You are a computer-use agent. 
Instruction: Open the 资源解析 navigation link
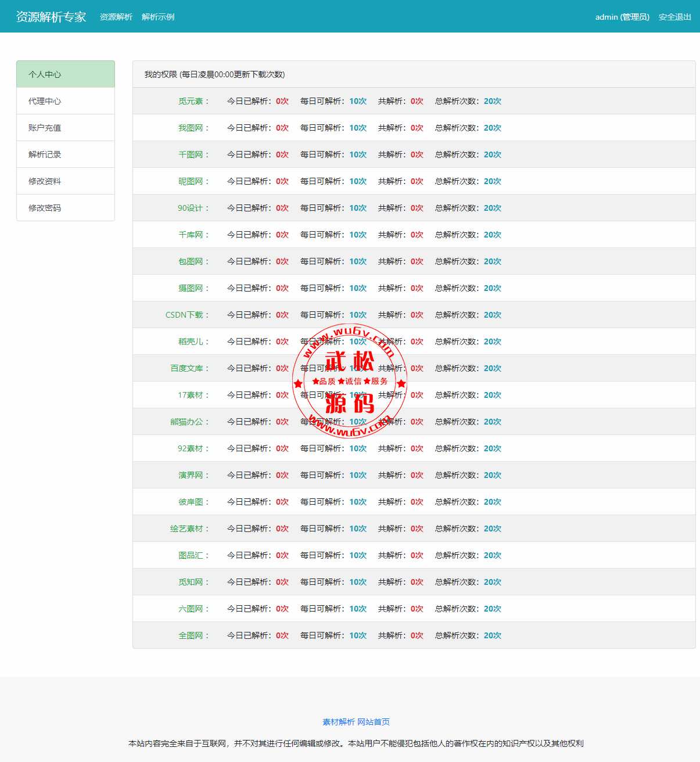click(116, 17)
